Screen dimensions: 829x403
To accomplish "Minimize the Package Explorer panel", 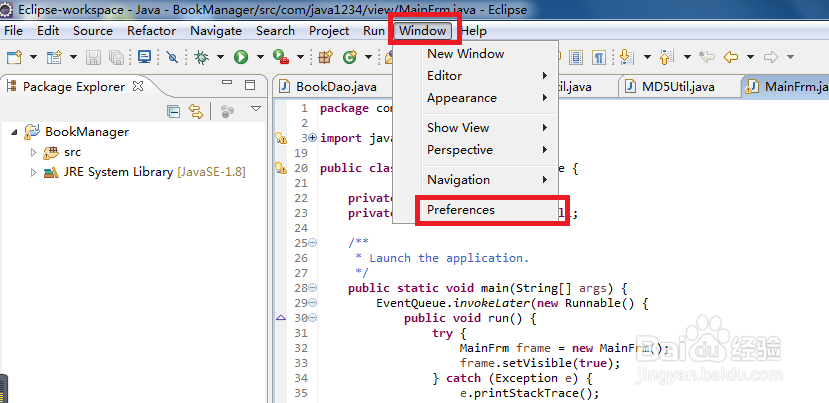I will (227, 84).
